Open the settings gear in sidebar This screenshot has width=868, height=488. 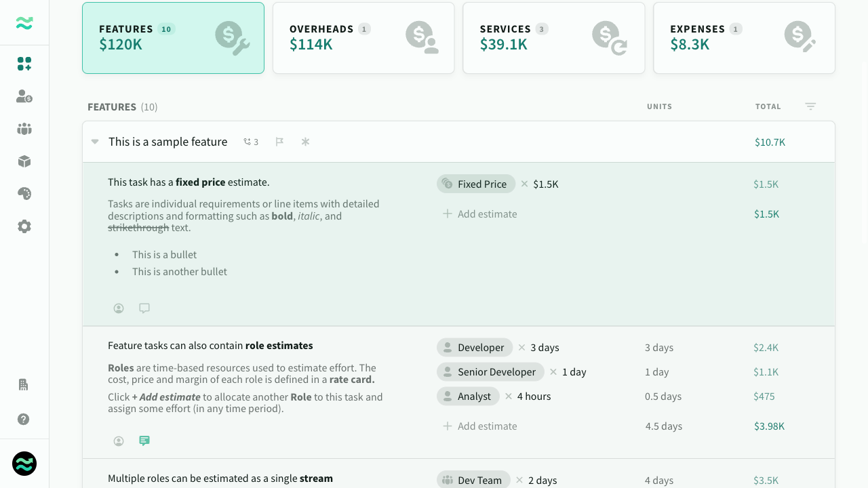click(24, 226)
